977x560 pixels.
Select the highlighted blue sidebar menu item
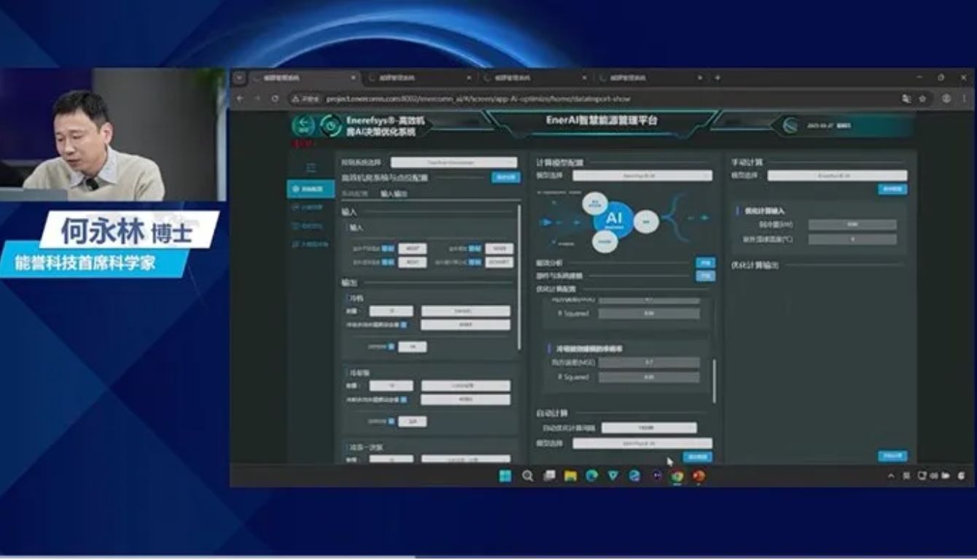click(x=311, y=189)
